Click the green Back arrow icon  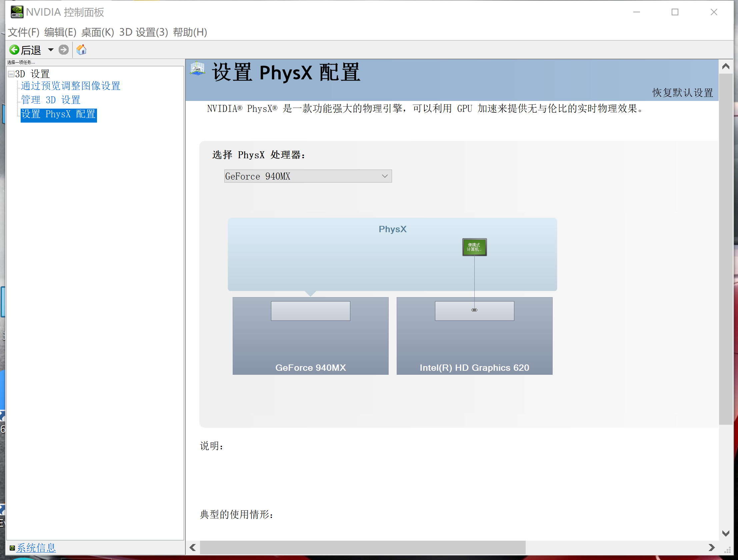(14, 50)
